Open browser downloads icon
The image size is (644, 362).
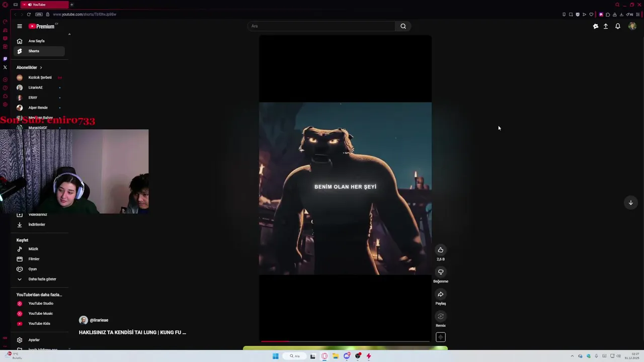pos(621,15)
